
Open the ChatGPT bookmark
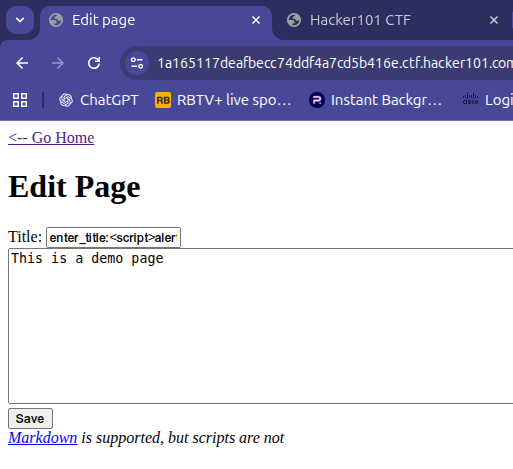click(99, 100)
